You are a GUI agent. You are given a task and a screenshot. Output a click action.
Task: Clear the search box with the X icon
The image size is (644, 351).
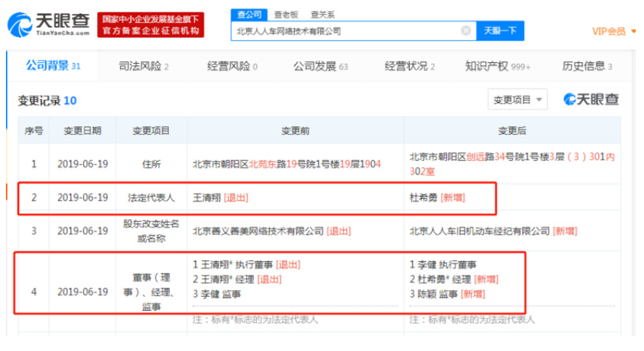(465, 31)
